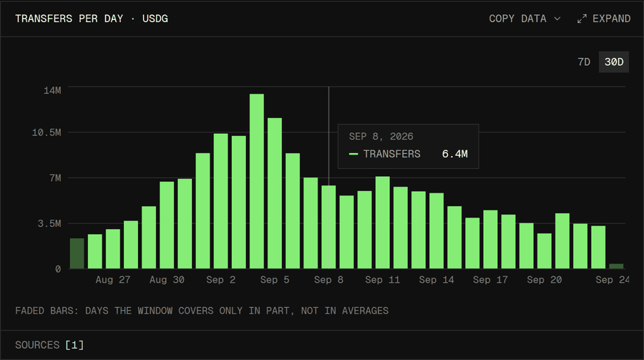Open the Copy Data dropdown
The image size is (644, 360).
525,19
